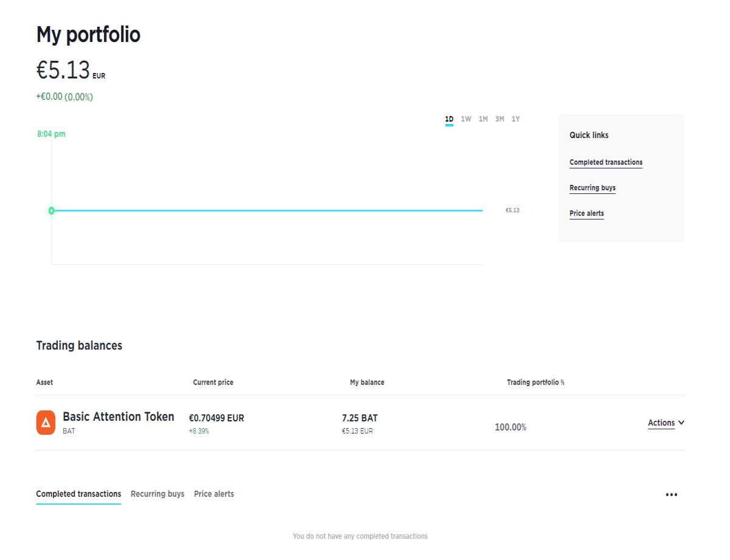Click the green chart start point marker
The width and height of the screenshot is (730, 560).
click(51, 210)
